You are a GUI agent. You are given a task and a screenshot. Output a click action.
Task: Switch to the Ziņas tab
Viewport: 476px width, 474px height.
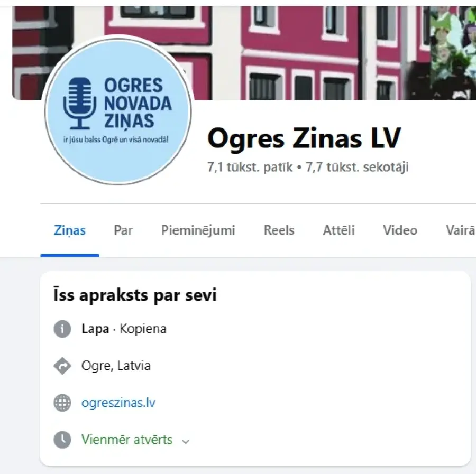[x=69, y=230]
